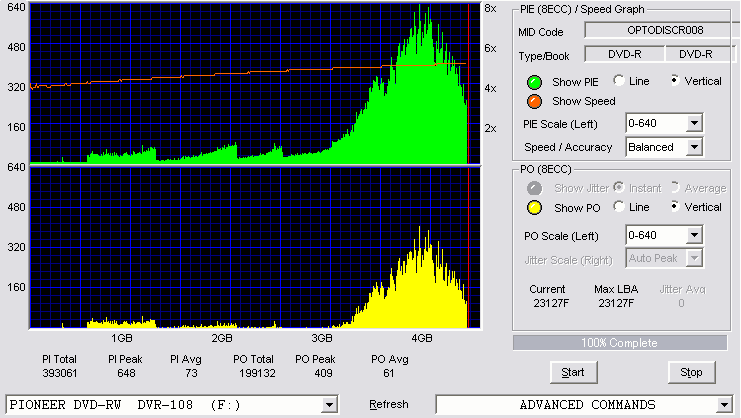Image resolution: width=741 pixels, height=418 pixels.
Task: Click the Max LBA value 23127F
Action: [616, 303]
